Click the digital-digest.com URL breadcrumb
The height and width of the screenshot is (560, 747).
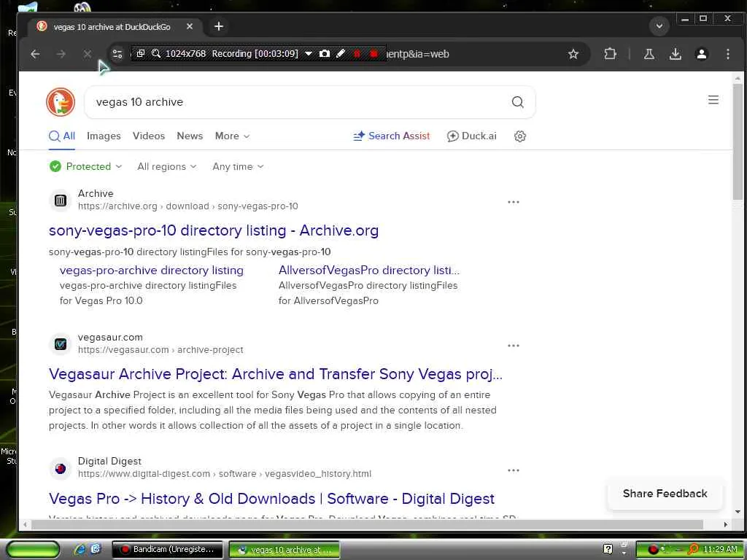click(x=225, y=474)
